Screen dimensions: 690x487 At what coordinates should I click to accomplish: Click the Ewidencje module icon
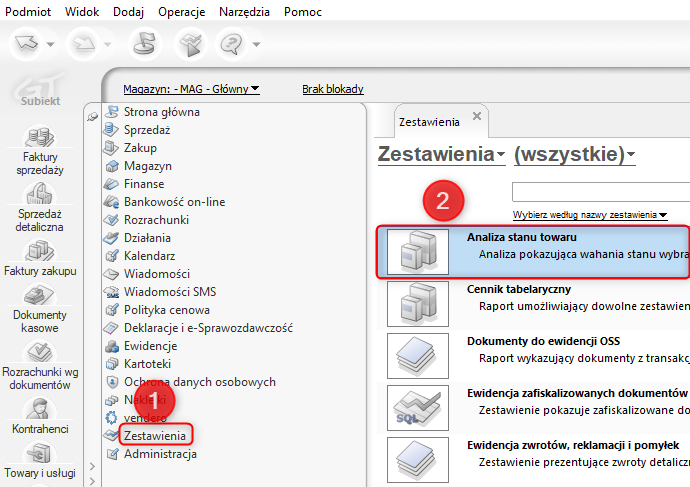(x=112, y=346)
